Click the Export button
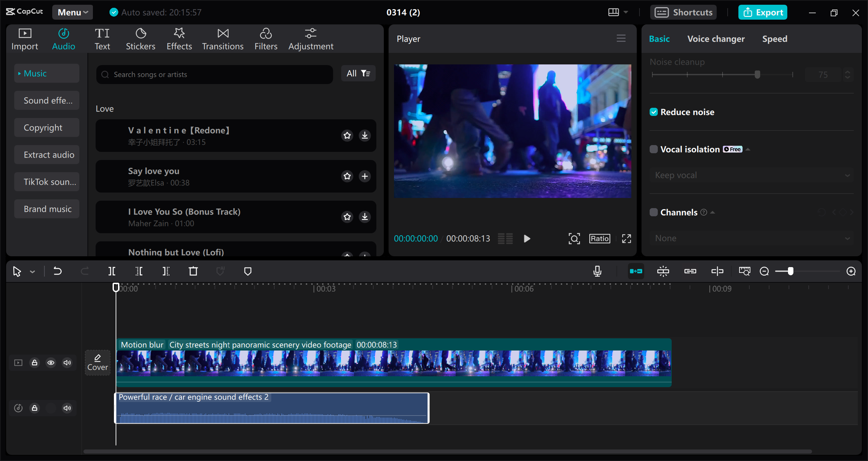Image resolution: width=868 pixels, height=461 pixels. click(763, 12)
